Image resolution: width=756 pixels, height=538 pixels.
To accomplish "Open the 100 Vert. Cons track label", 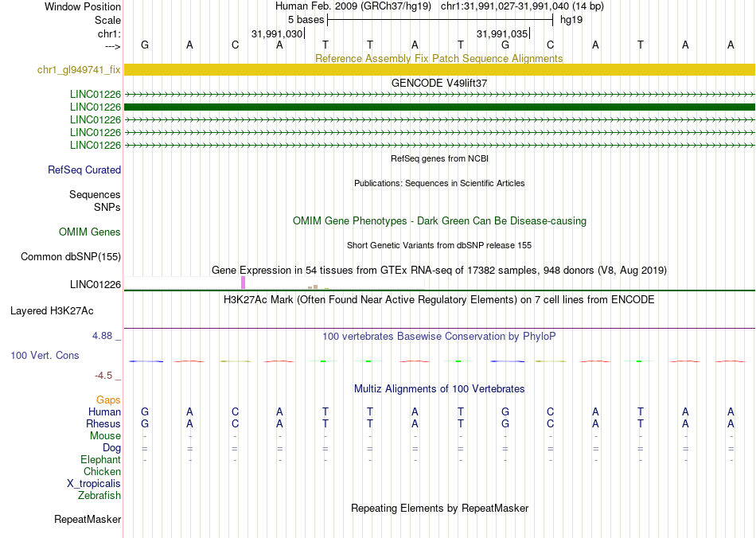I will [x=45, y=355].
